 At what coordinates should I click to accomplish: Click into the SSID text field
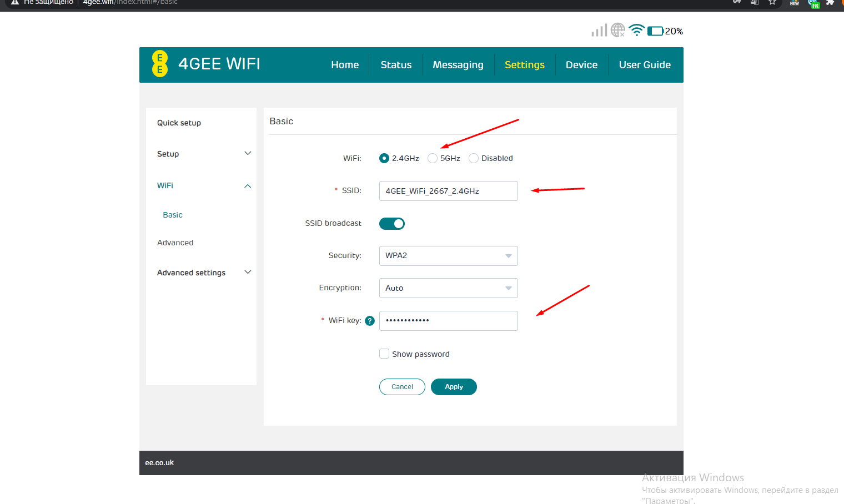pyautogui.click(x=448, y=191)
